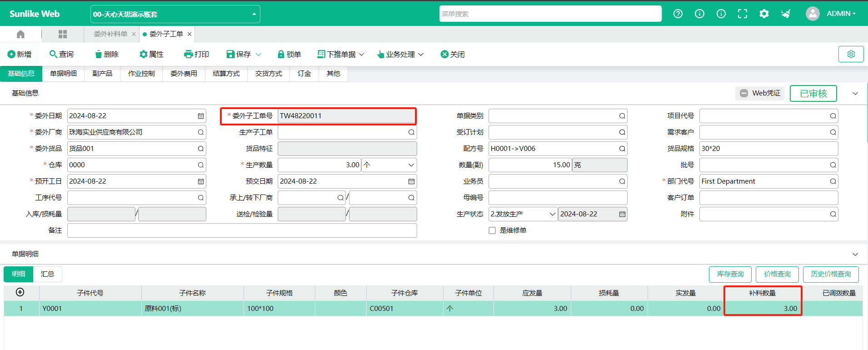The width and height of the screenshot is (868, 350).
Task: Search icon in 部门代号 field
Action: [x=833, y=181]
